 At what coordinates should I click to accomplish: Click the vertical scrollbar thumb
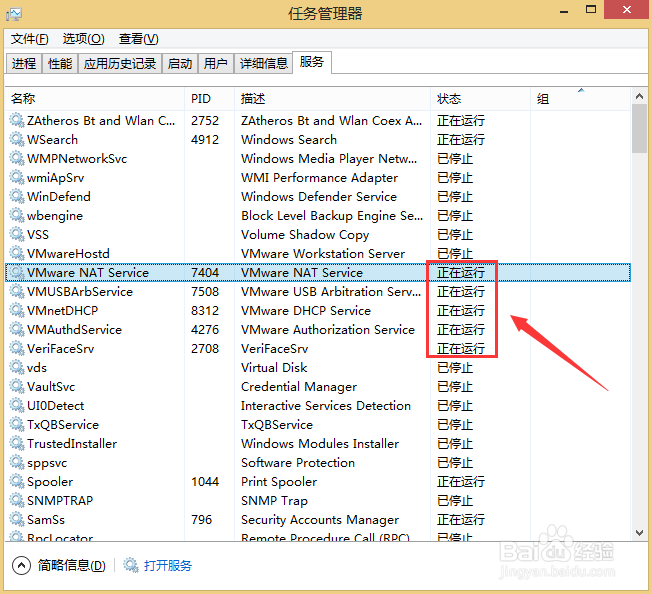click(640, 128)
